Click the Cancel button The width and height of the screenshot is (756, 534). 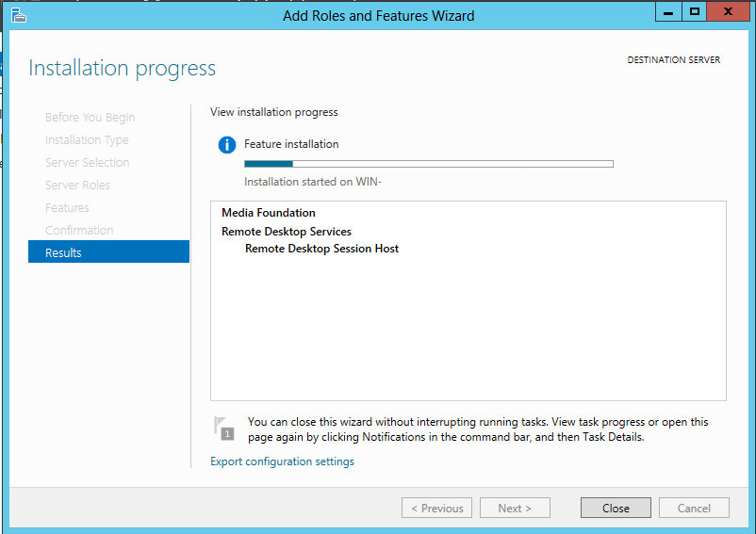click(x=694, y=508)
